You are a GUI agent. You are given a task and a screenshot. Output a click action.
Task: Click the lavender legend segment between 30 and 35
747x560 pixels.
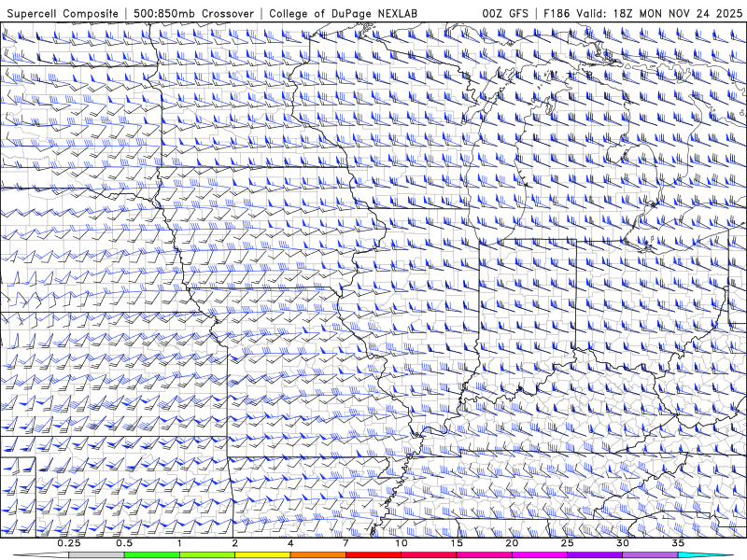point(650,555)
